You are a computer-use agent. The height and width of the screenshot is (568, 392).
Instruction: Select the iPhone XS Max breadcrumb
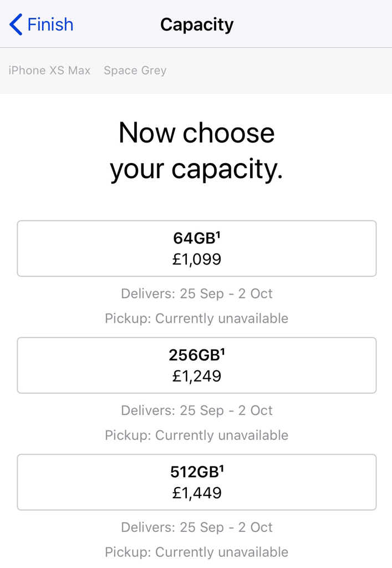tap(49, 70)
